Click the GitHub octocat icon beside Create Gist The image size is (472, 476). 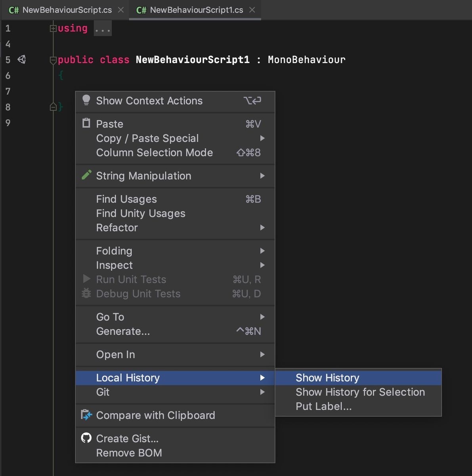point(86,438)
